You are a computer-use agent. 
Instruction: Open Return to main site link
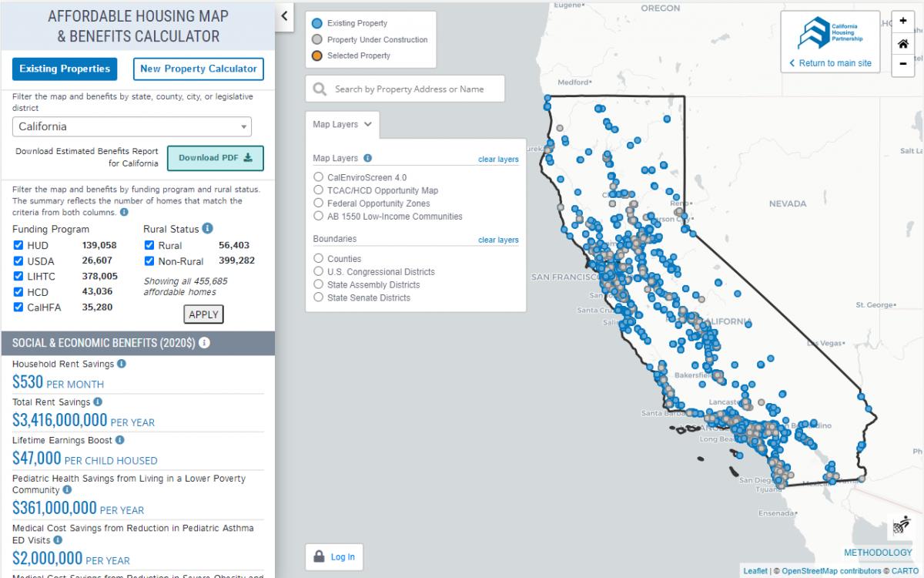831,63
